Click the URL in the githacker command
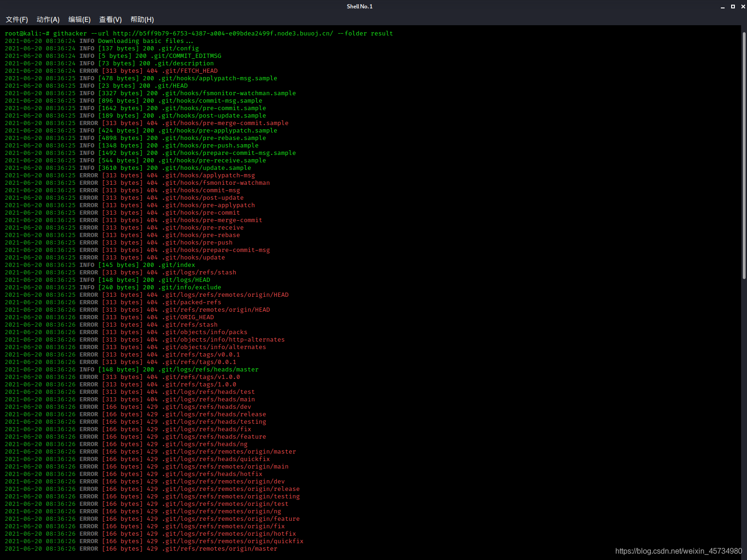This screenshot has height=560, width=747. [223, 34]
